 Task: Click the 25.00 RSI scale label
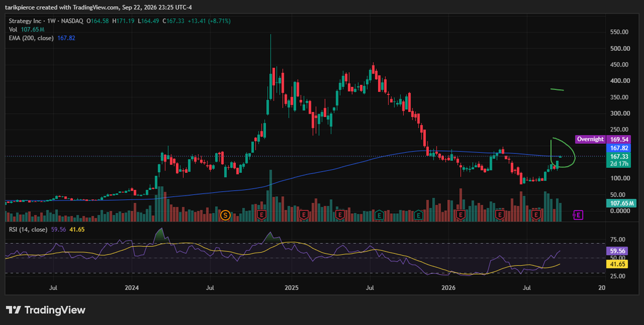[618, 276]
